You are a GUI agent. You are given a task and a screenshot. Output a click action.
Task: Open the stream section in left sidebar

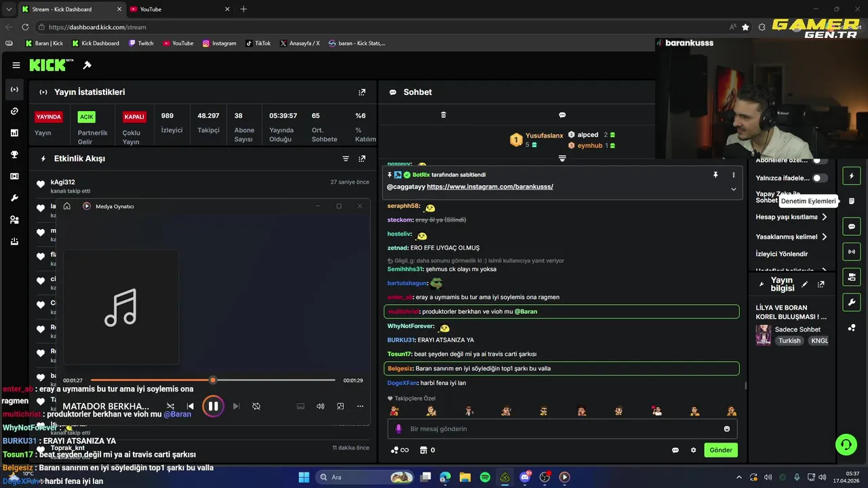click(14, 89)
